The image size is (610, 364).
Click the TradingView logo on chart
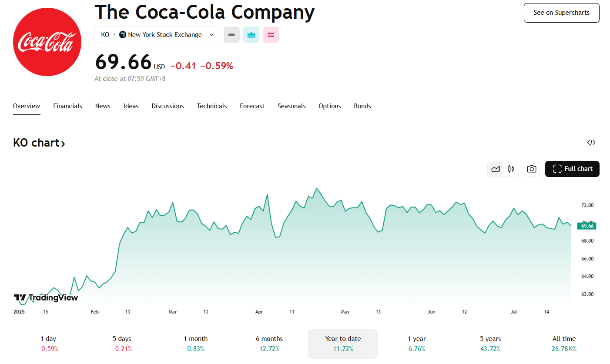[46, 298]
